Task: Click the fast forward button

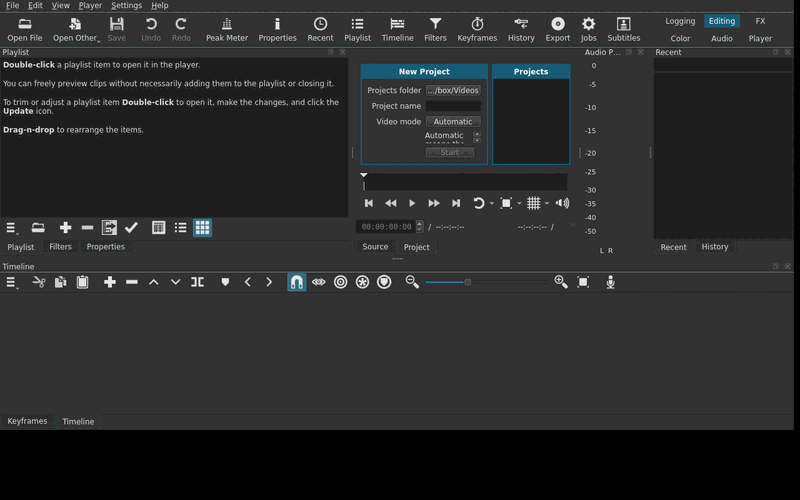Action: [434, 203]
